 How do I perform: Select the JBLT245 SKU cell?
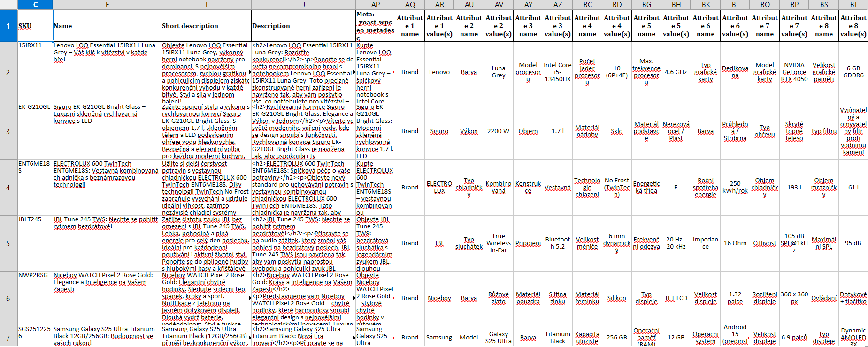[x=35, y=243]
